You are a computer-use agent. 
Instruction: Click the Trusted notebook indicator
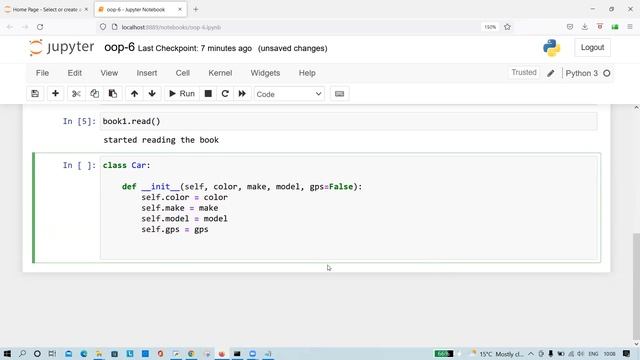(524, 73)
